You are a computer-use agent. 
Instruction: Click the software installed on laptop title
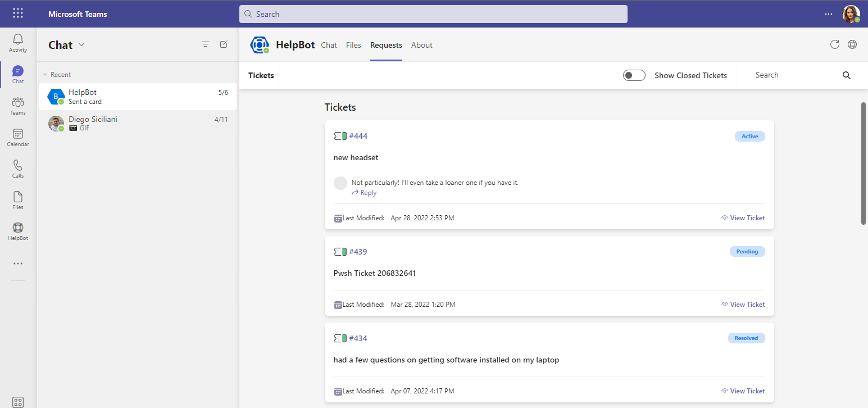pyautogui.click(x=446, y=360)
